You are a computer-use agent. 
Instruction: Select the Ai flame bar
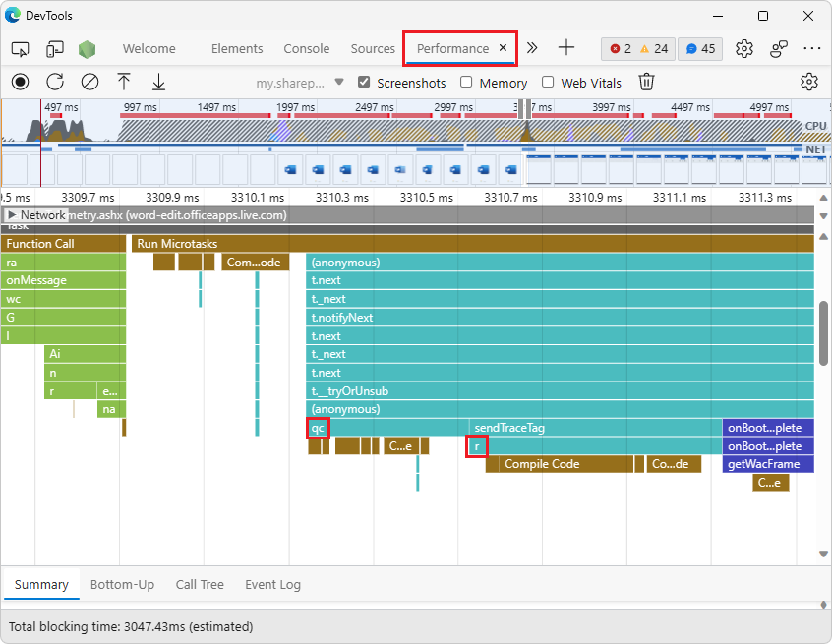[85, 354]
